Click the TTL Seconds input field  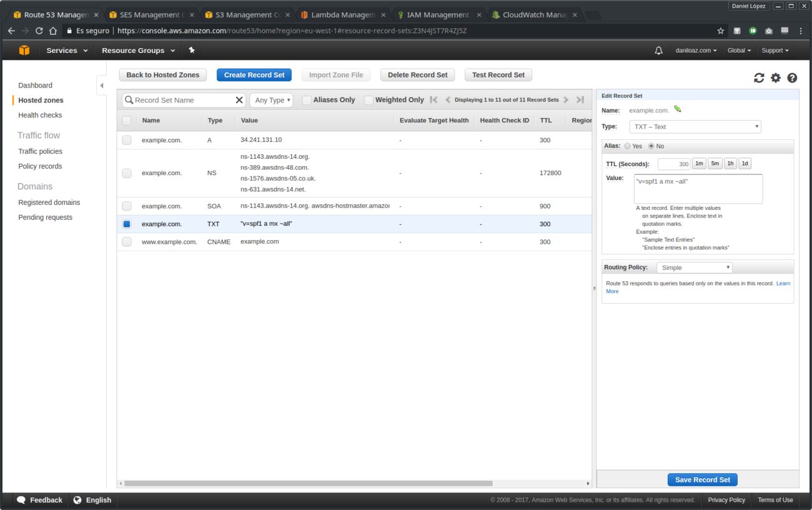(674, 163)
